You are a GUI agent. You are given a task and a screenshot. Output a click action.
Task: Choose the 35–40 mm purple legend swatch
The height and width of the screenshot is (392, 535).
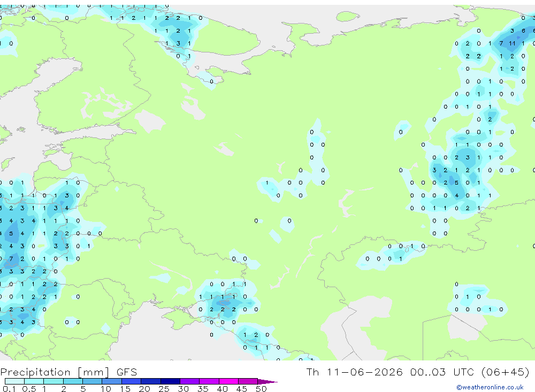[x=209, y=381]
